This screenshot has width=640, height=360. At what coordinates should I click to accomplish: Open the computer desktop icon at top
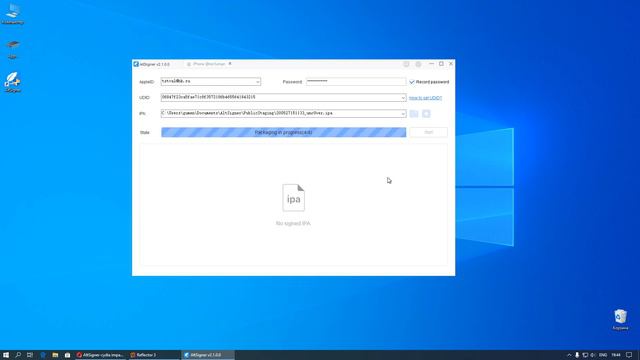(x=13, y=14)
